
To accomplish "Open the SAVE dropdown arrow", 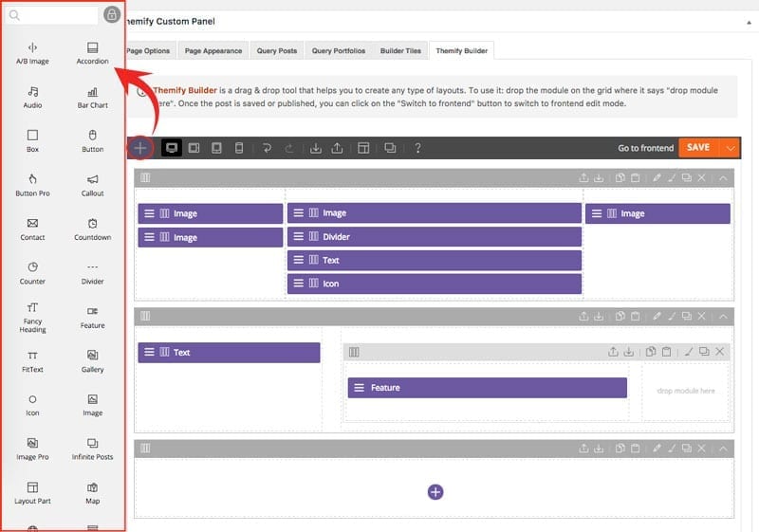I will [x=730, y=148].
